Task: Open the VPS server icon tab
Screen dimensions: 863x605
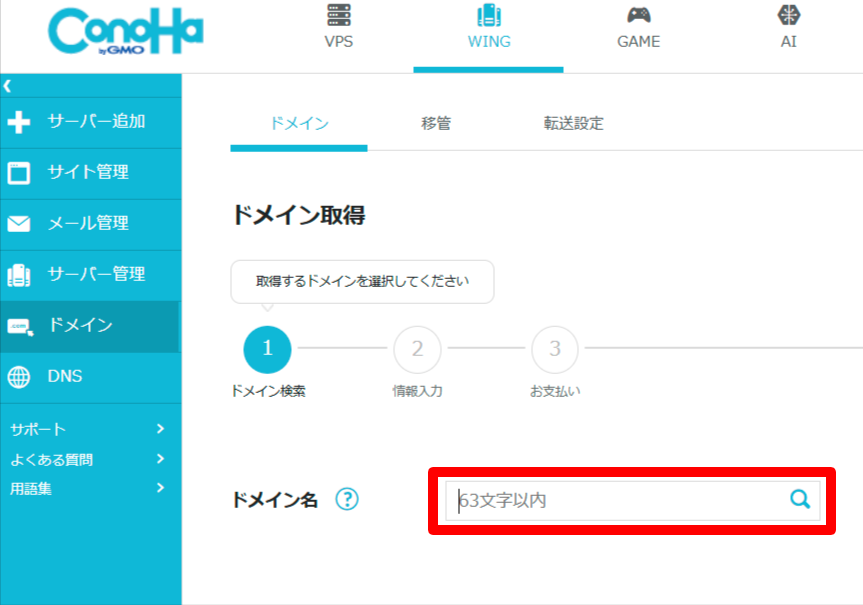Action: coord(338,16)
